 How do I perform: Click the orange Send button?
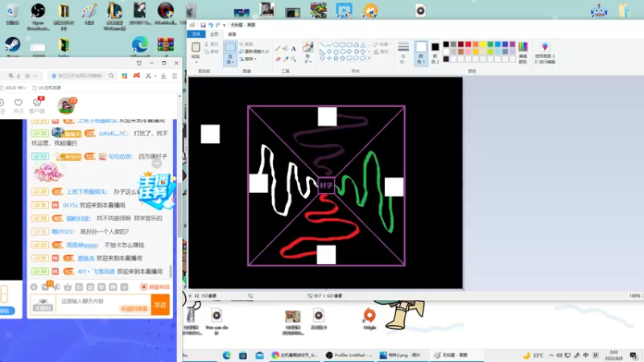click(160, 305)
